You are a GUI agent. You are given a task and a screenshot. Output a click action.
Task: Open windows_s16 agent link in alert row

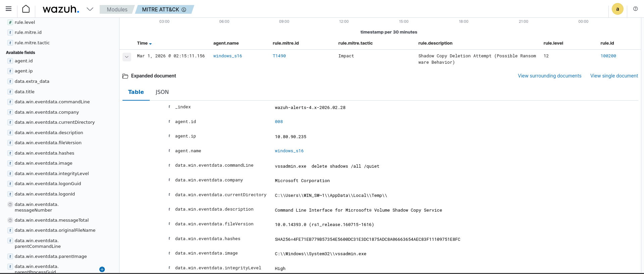coord(228,56)
